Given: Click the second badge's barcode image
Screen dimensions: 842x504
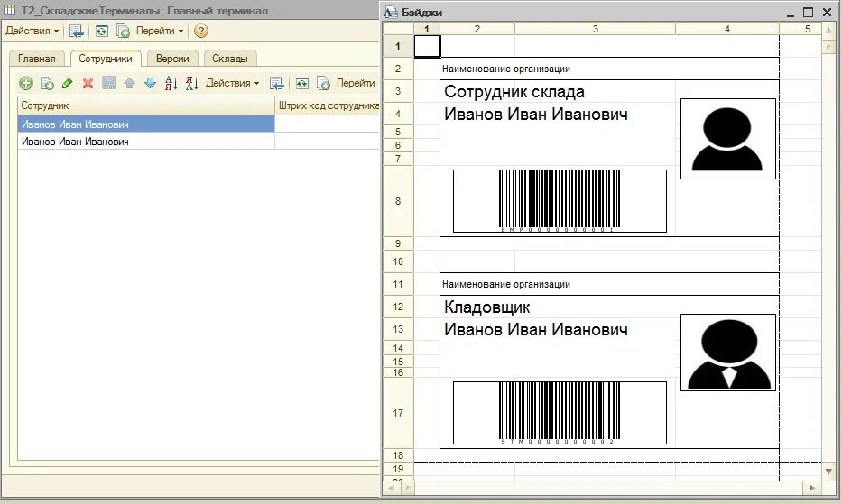Looking at the screenshot, I should pos(560,413).
